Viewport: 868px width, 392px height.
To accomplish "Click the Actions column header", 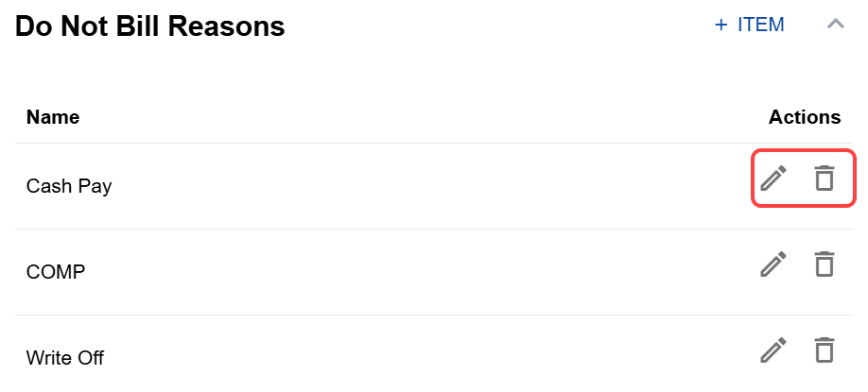I will click(805, 117).
